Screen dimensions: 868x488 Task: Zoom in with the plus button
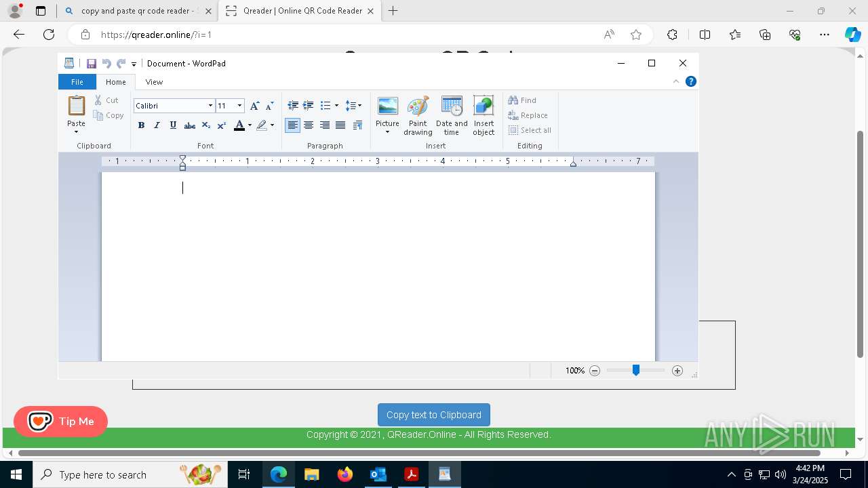coord(677,371)
